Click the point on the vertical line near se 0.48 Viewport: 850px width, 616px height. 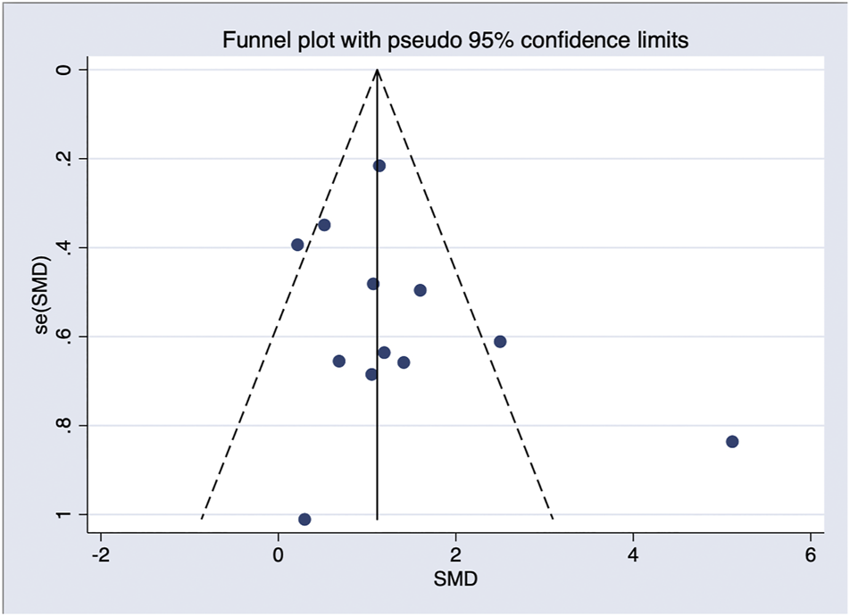pos(373,284)
